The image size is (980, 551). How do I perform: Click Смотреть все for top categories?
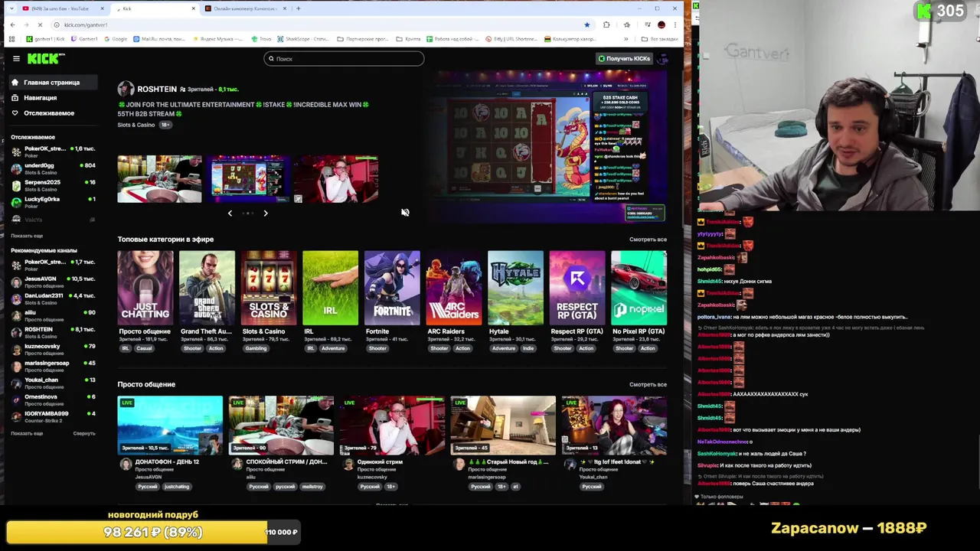point(648,240)
